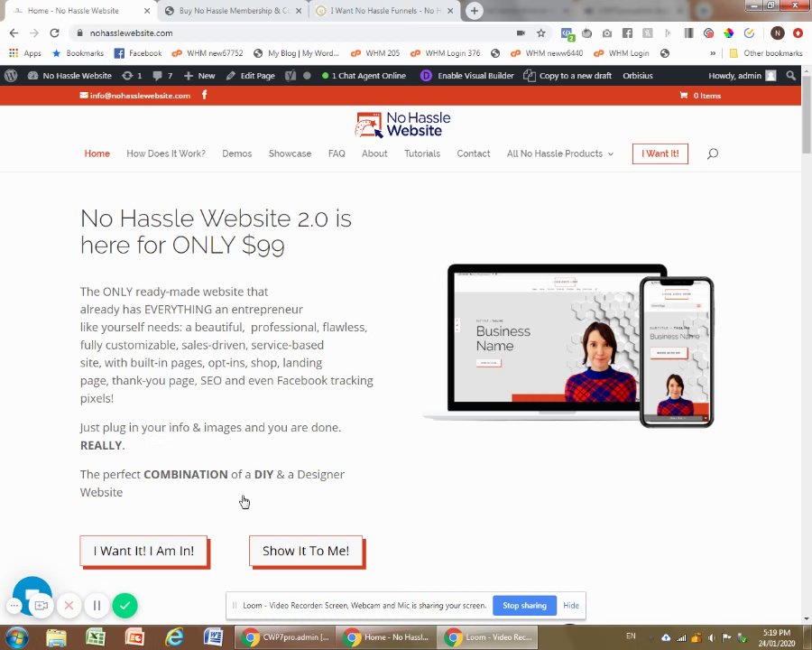This screenshot has height=650, width=812.
Task: Expand All No Hassle Products dropdown
Action: [x=559, y=153]
